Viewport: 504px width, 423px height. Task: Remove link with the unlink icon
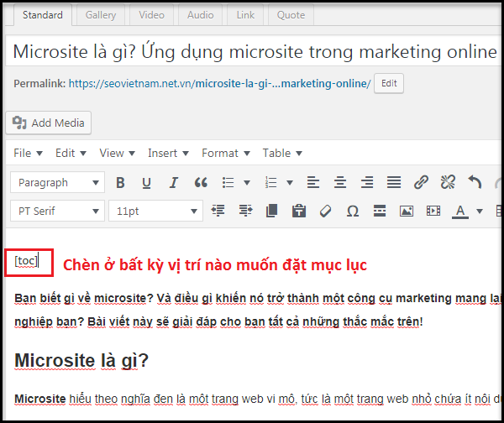coord(448,182)
